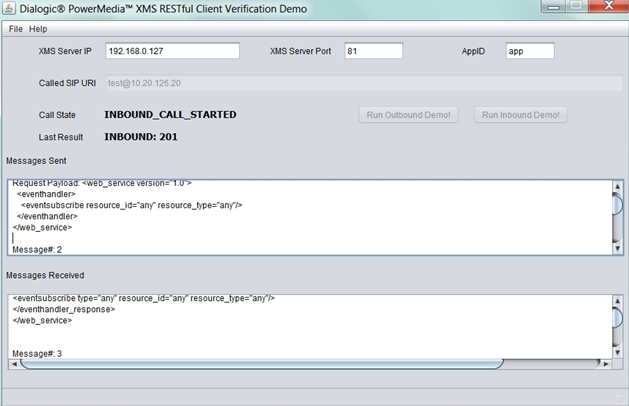Click Messages Received vertical scrollbar down arrow
This screenshot has height=406, width=629.
pyautogui.click(x=616, y=350)
